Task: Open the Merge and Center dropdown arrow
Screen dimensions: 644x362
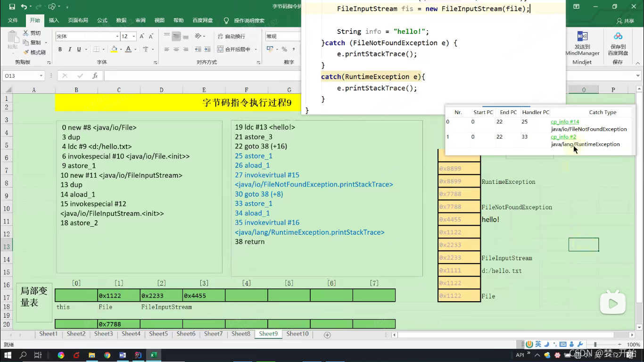Action: (x=256, y=49)
